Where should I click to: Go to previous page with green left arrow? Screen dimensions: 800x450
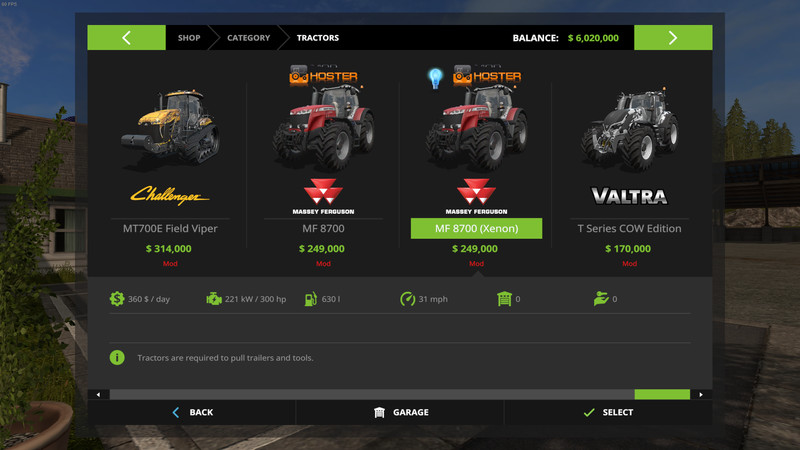point(127,38)
